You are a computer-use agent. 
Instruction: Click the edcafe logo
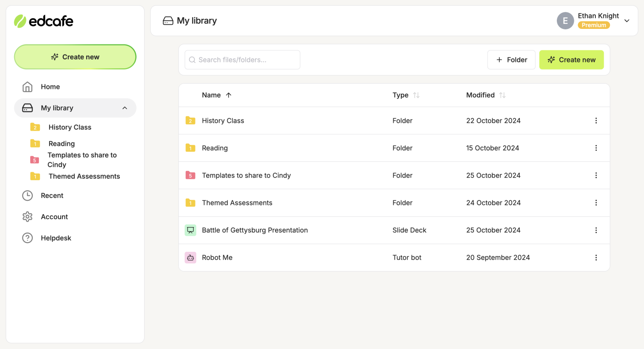[x=44, y=21]
